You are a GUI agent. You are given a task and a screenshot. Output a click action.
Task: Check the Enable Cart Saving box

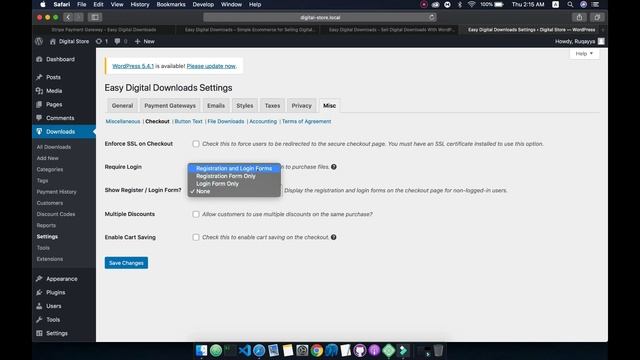pos(196,237)
